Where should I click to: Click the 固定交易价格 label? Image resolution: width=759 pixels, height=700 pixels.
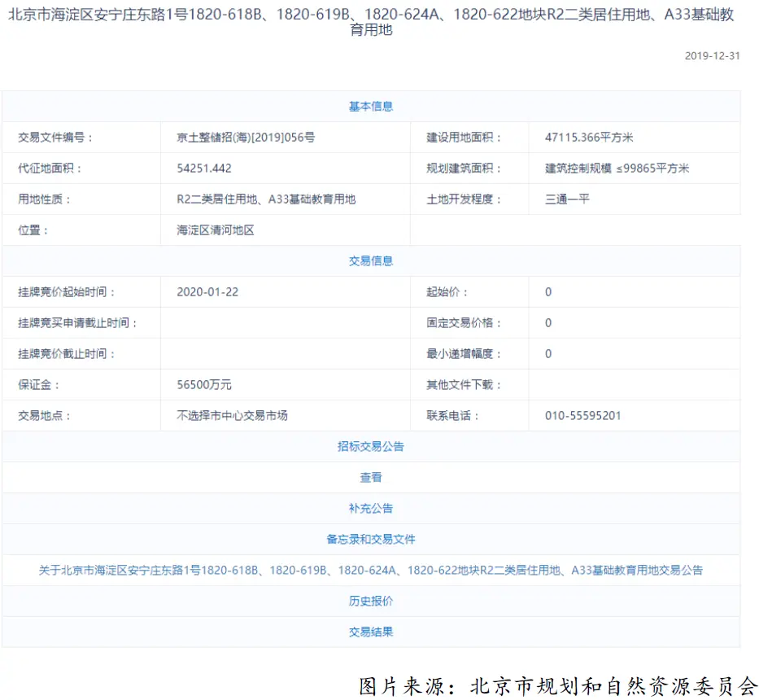coord(464,323)
